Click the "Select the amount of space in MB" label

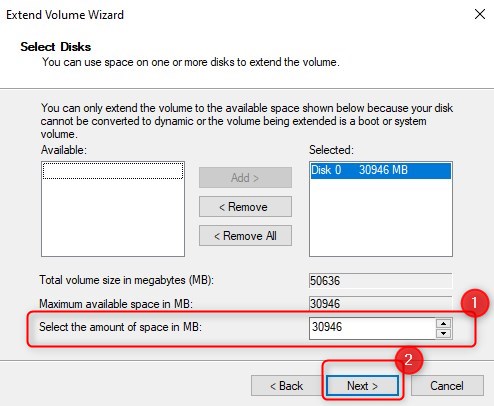pyautogui.click(x=120, y=327)
